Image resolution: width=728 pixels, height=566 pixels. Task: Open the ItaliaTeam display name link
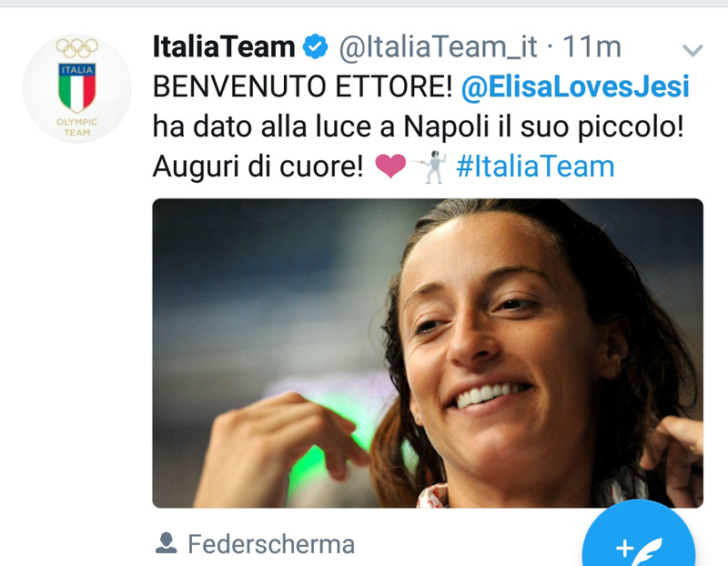pos(224,47)
